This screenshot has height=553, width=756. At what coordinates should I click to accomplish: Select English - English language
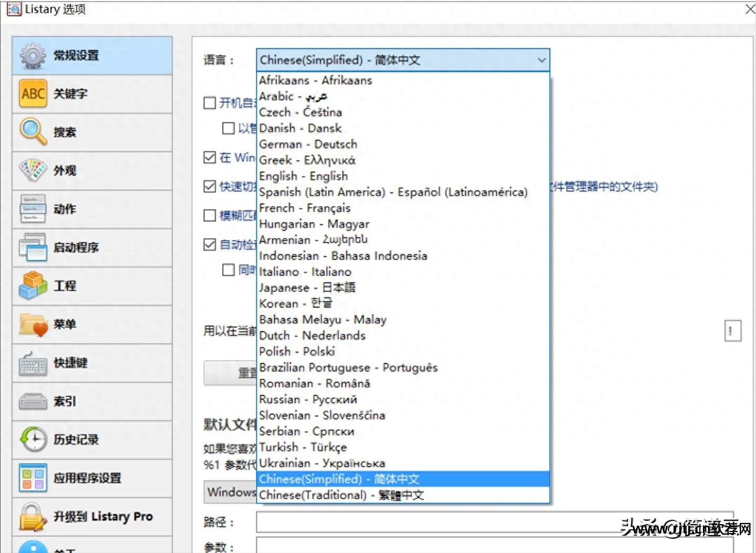(403, 176)
